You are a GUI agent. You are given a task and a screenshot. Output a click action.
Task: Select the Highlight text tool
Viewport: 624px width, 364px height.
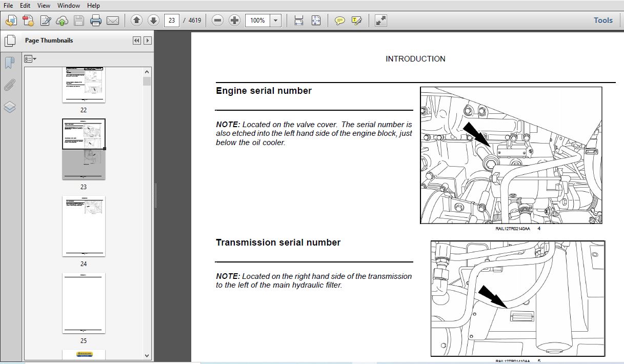coord(357,21)
